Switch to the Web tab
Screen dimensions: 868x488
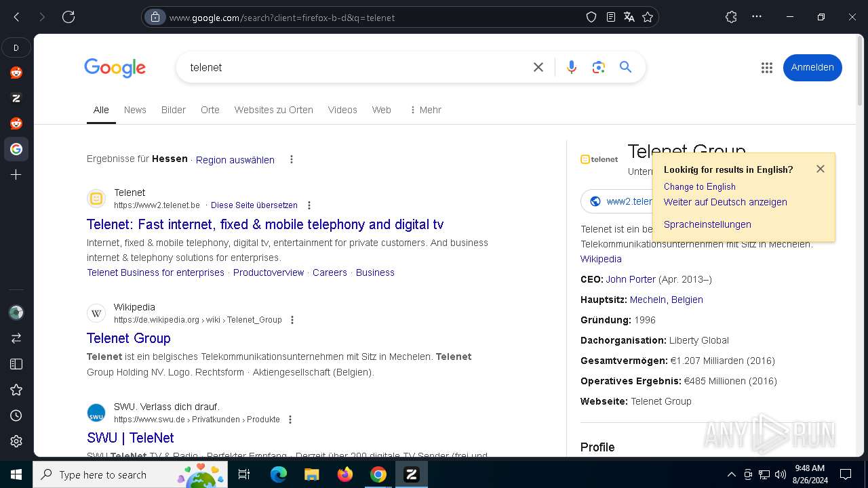pos(382,110)
